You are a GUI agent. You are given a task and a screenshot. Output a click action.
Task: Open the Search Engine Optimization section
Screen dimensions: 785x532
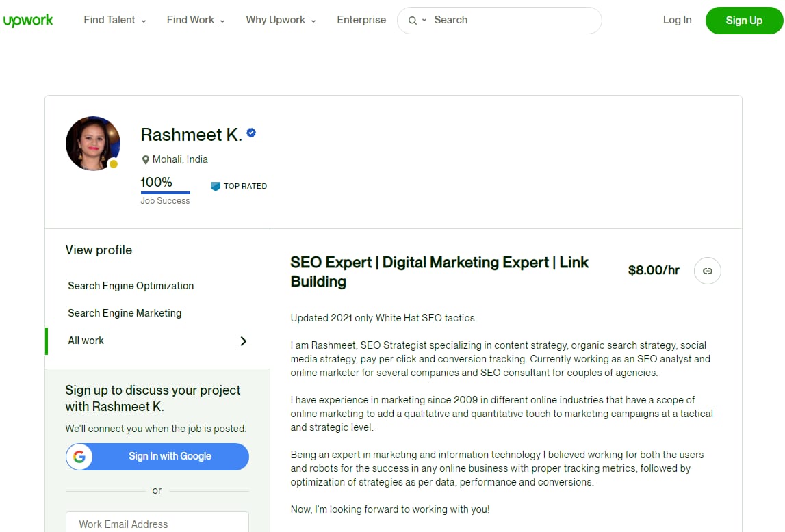pos(130,285)
